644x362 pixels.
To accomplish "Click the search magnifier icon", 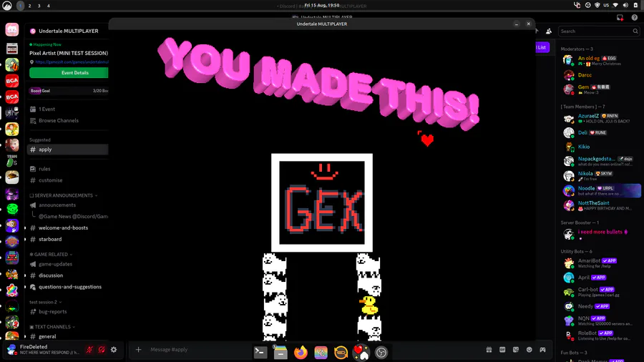I will click(x=635, y=31).
